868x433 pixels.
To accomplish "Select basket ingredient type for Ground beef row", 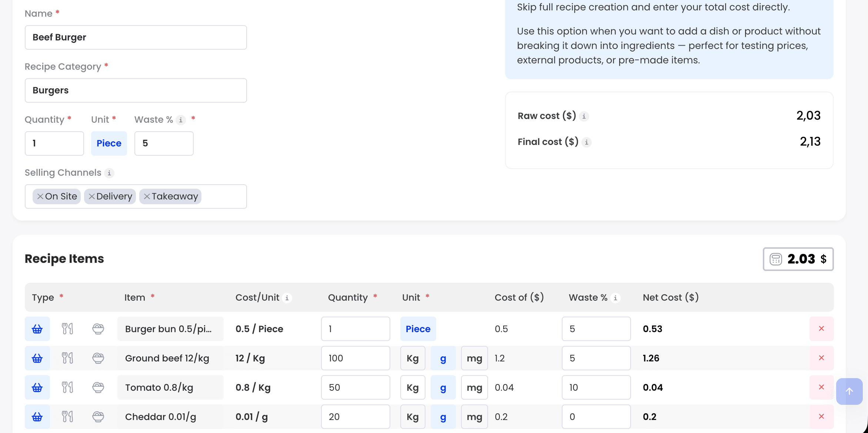I will [x=37, y=358].
